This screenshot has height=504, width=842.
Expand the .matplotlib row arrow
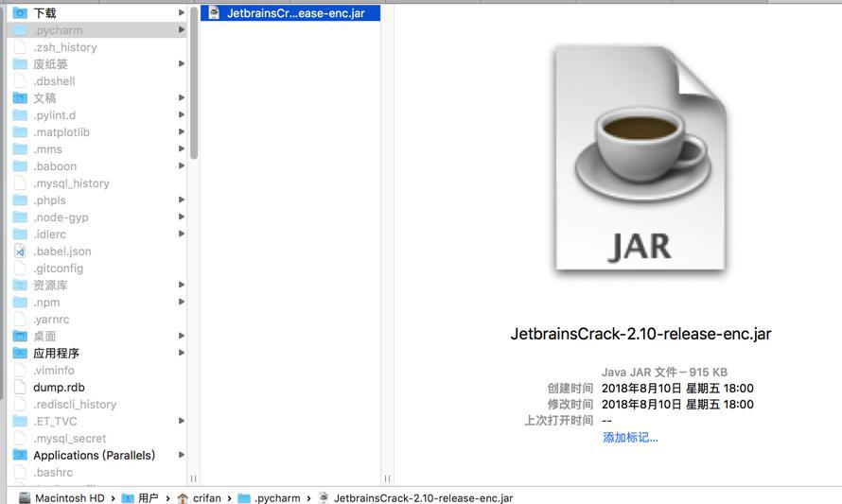point(182,131)
